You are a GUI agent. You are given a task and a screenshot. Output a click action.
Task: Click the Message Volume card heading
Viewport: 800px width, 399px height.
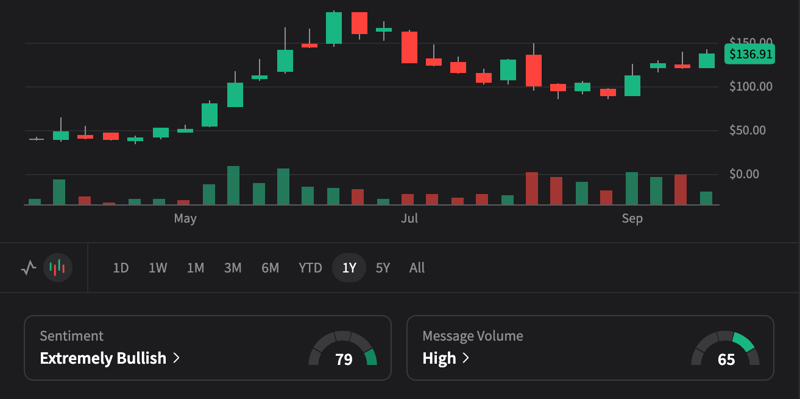(x=472, y=336)
